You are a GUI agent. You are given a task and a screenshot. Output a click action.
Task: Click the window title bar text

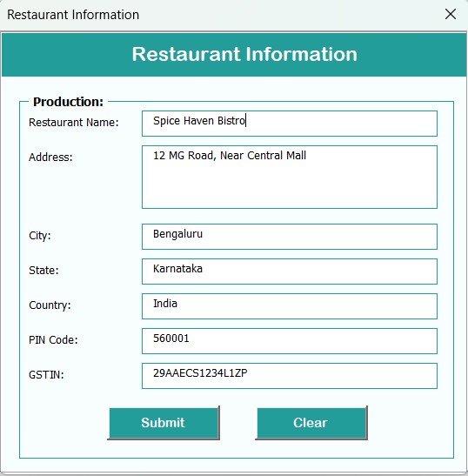coord(73,15)
